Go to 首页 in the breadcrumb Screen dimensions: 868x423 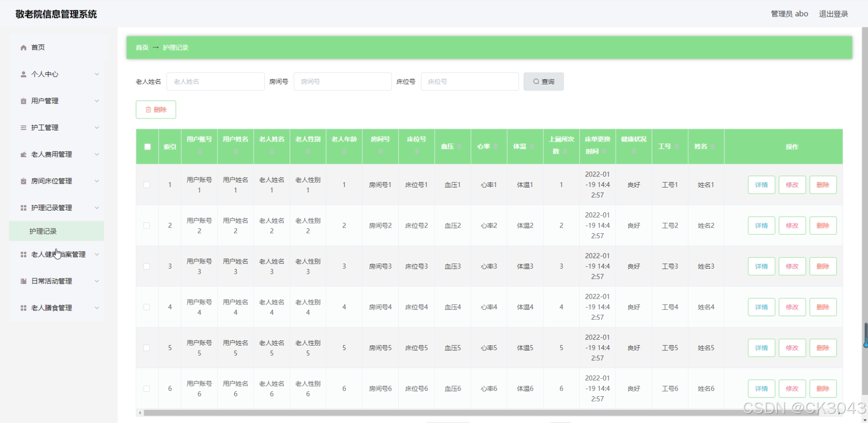tap(142, 47)
